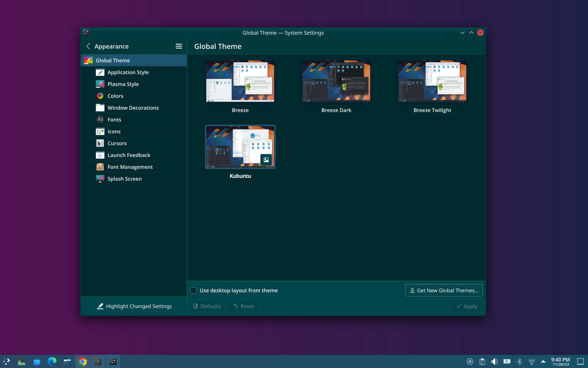
Task: Click the System Settings taskbar entry
Action: click(x=113, y=362)
